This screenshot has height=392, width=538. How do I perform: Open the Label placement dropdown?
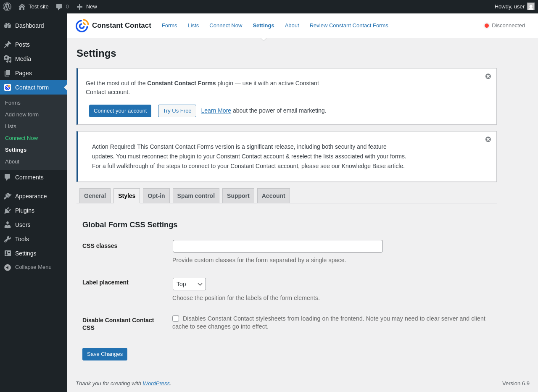[189, 284]
